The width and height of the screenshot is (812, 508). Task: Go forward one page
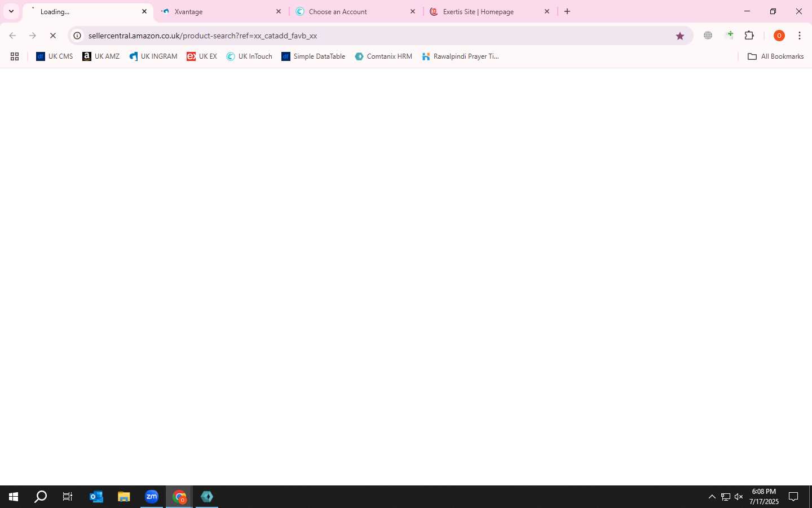pyautogui.click(x=33, y=36)
